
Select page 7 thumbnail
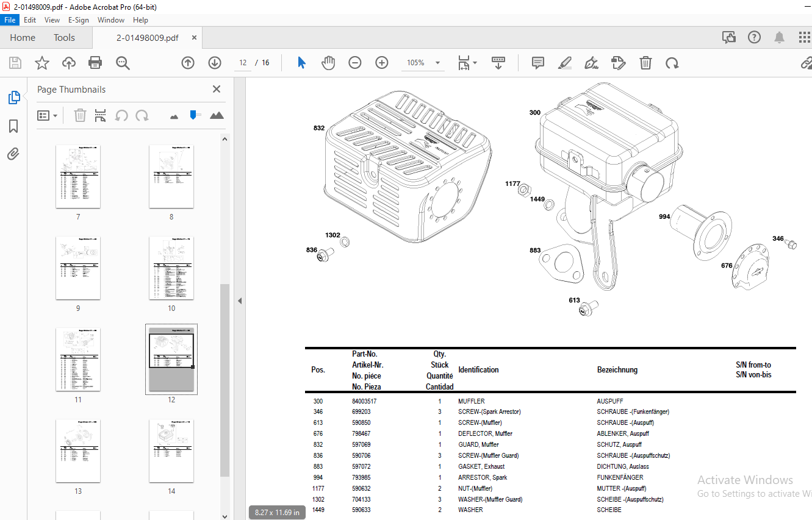coord(78,177)
